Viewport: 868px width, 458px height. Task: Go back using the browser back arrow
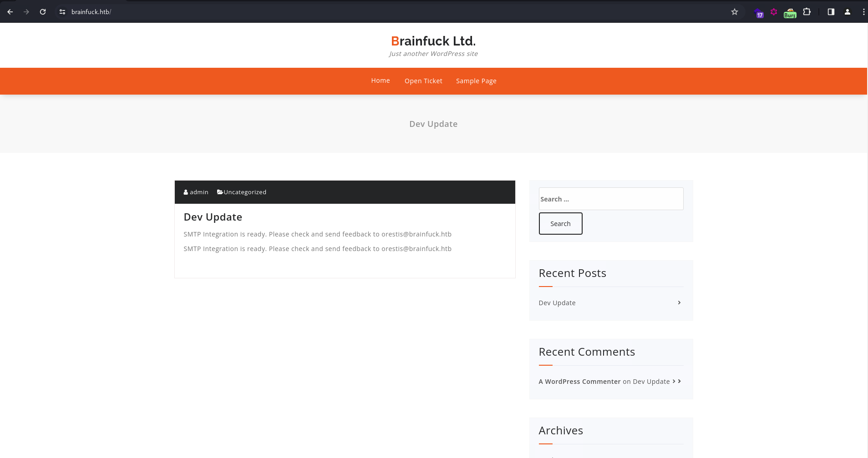[x=10, y=12]
